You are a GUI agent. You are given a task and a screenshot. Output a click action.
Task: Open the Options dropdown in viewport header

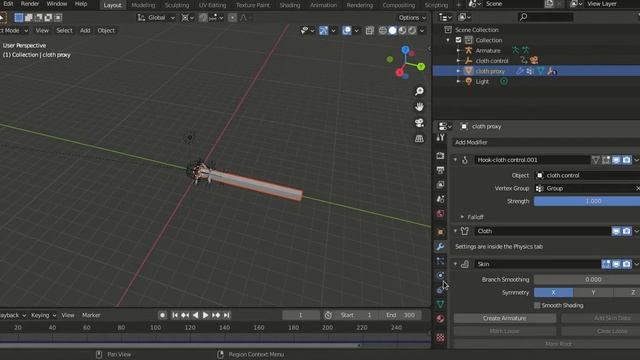412,18
